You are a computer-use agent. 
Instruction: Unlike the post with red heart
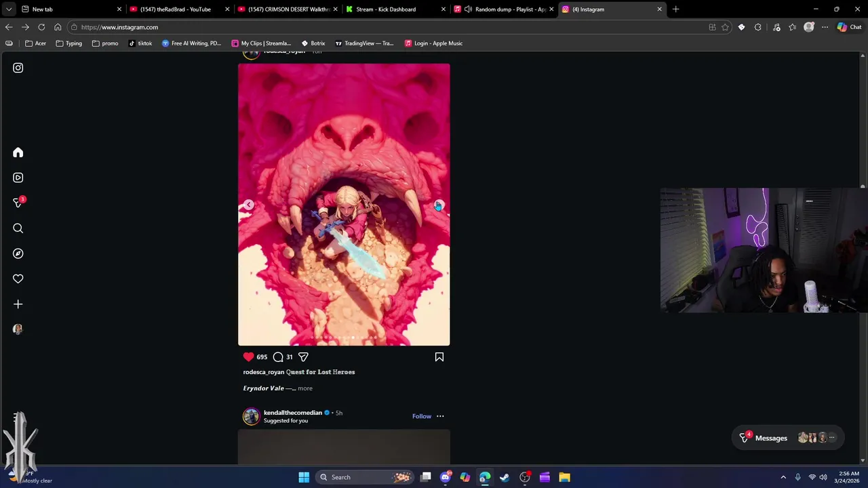pyautogui.click(x=248, y=357)
